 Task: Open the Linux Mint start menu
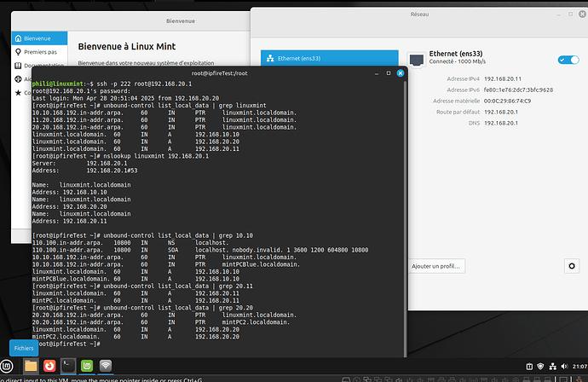click(6, 366)
